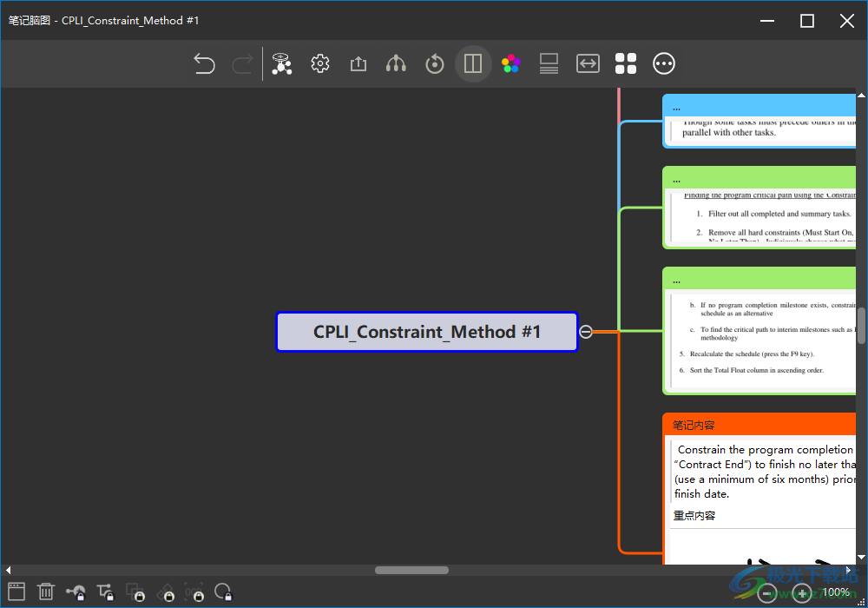868x608 pixels.
Task: Click the locked circle search icon
Action: 224,592
